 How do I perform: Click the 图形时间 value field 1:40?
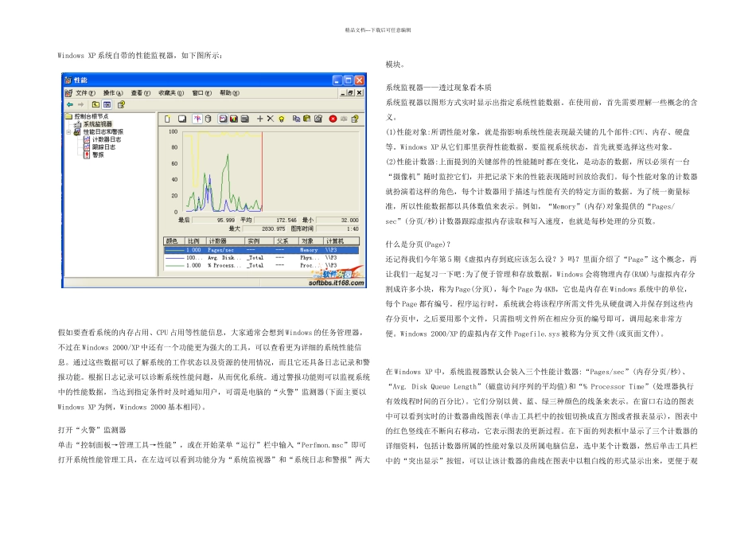337,228
